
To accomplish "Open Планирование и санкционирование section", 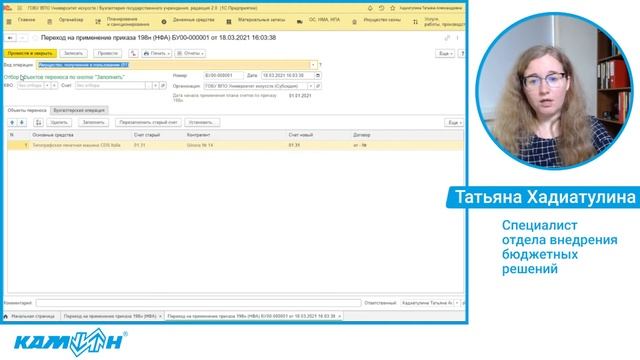I will pyautogui.click(x=128, y=22).
